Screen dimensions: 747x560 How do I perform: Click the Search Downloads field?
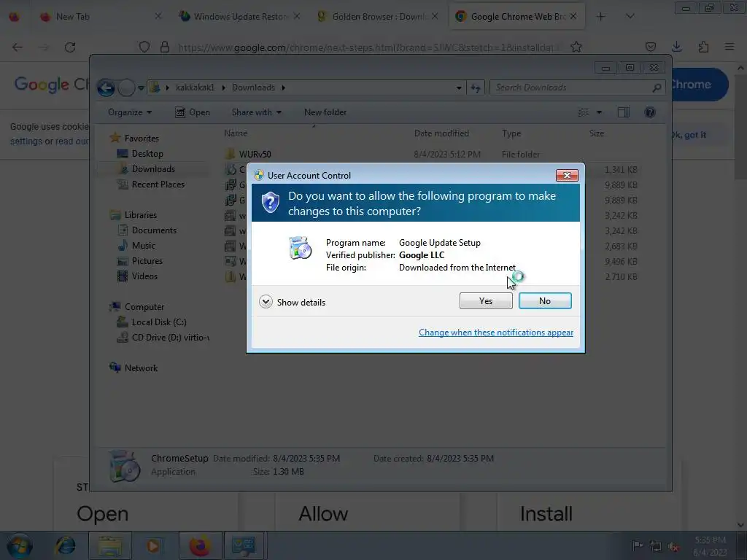click(x=577, y=87)
